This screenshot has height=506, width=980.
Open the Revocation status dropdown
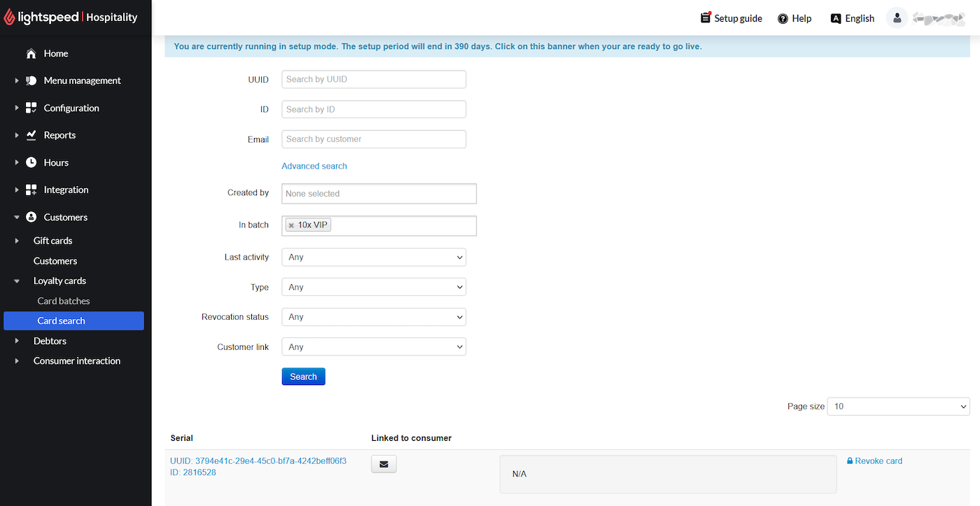(x=374, y=317)
